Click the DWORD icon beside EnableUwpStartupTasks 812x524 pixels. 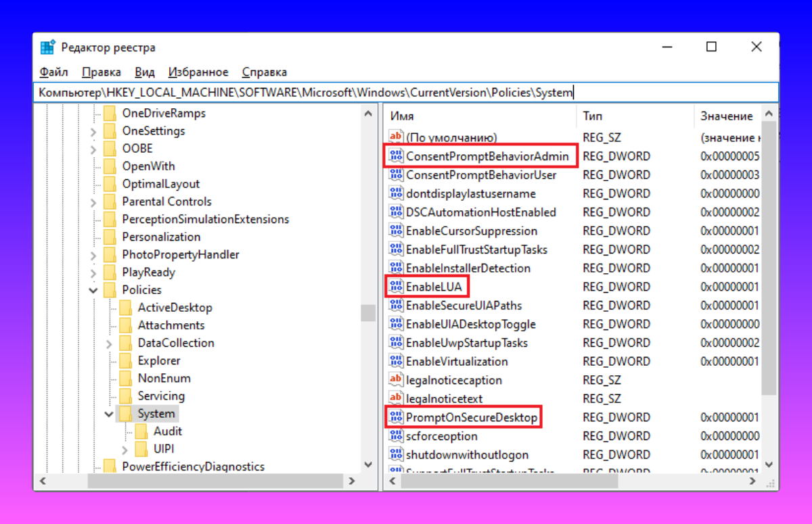tap(396, 343)
